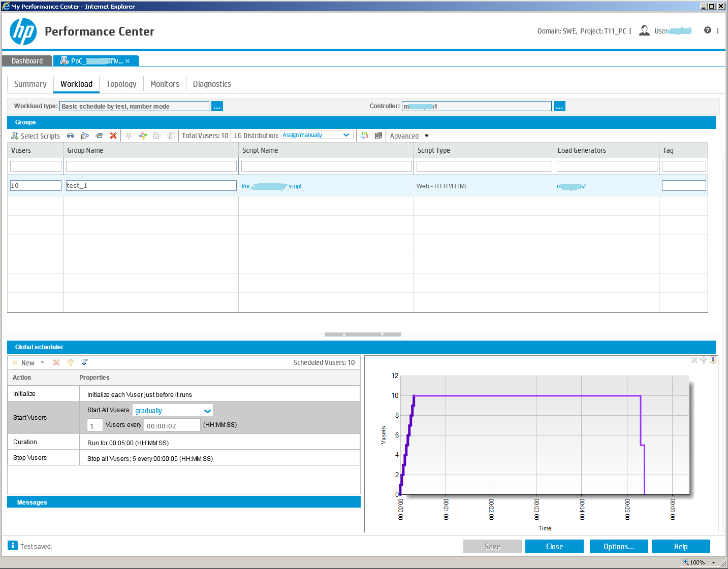Click the blue down-arrow icon in scheduler toolbar

pos(85,362)
